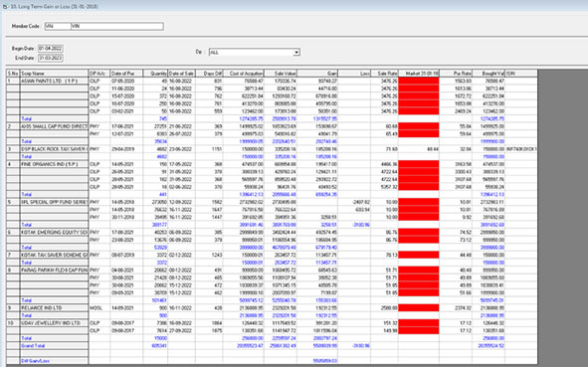Click the ISIN column header

(x=521, y=74)
